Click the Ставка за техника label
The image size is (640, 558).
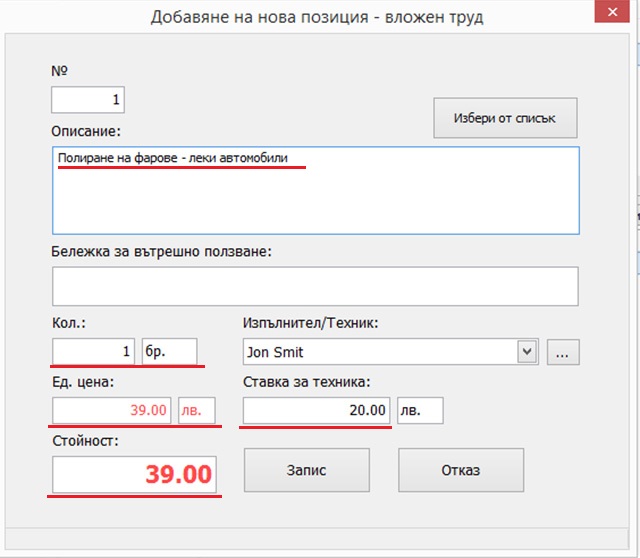307,382
